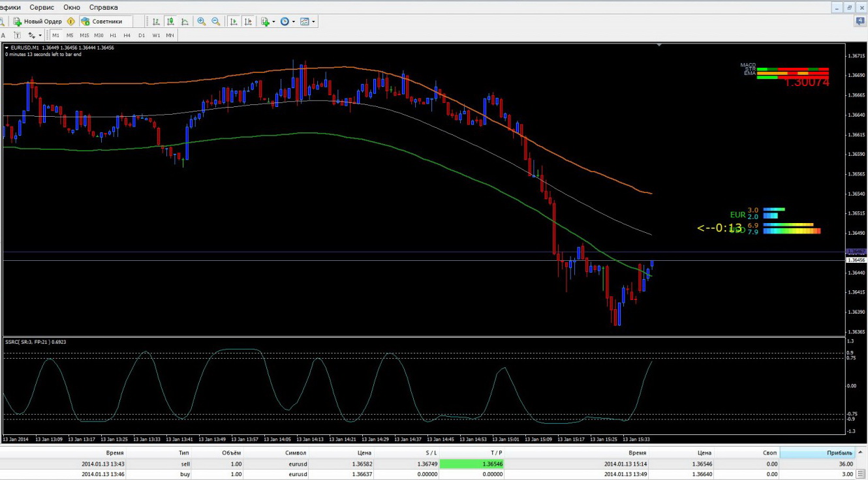Viewport: 868px width, 480px height.
Task: Zoom out the chart with minus magnifier
Action: (216, 22)
